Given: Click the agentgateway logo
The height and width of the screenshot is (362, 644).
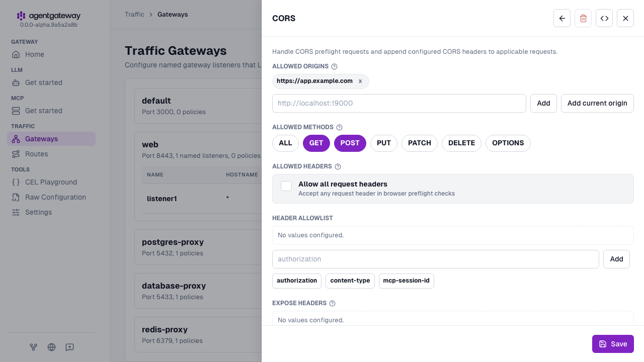Looking at the screenshot, I should (x=48, y=16).
